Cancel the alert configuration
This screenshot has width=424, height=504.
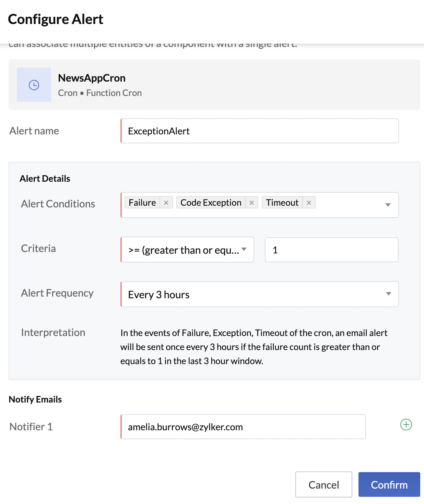click(323, 484)
